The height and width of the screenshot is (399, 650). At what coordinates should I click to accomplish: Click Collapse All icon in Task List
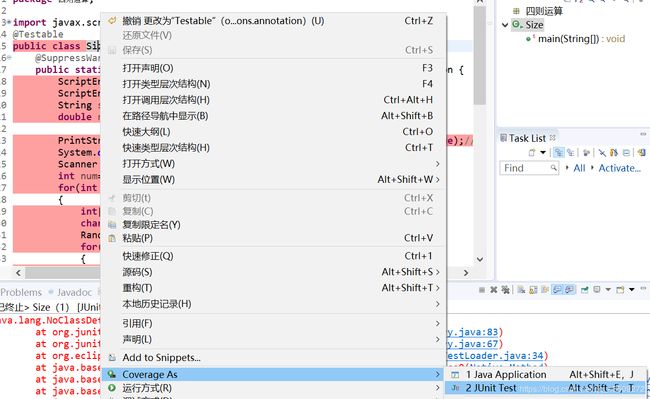(626, 152)
